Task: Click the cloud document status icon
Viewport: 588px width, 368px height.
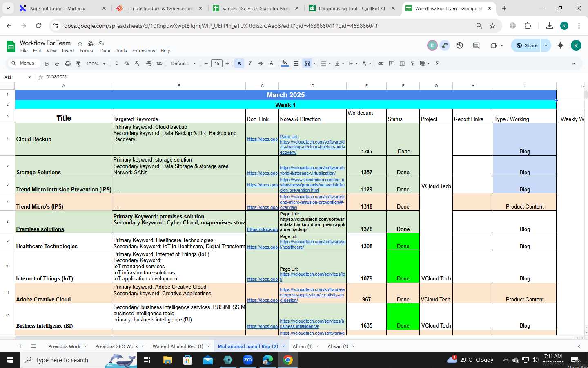Action: tap(100, 43)
